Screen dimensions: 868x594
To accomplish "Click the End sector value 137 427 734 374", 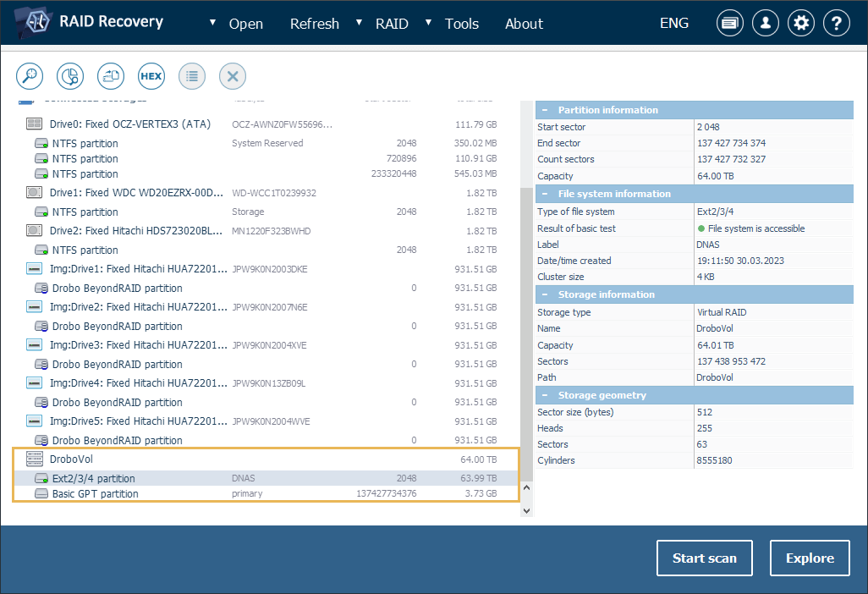I will tap(731, 143).
